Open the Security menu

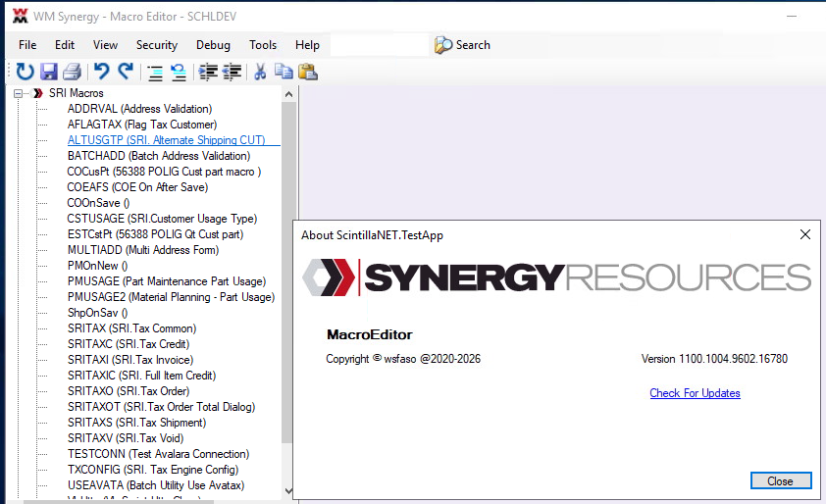click(x=156, y=45)
